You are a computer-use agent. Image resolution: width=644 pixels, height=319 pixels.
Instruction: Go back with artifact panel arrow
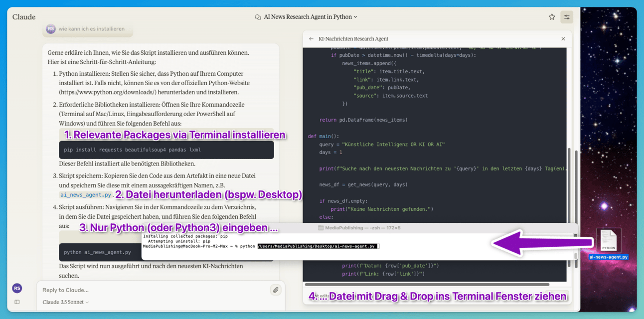point(312,39)
